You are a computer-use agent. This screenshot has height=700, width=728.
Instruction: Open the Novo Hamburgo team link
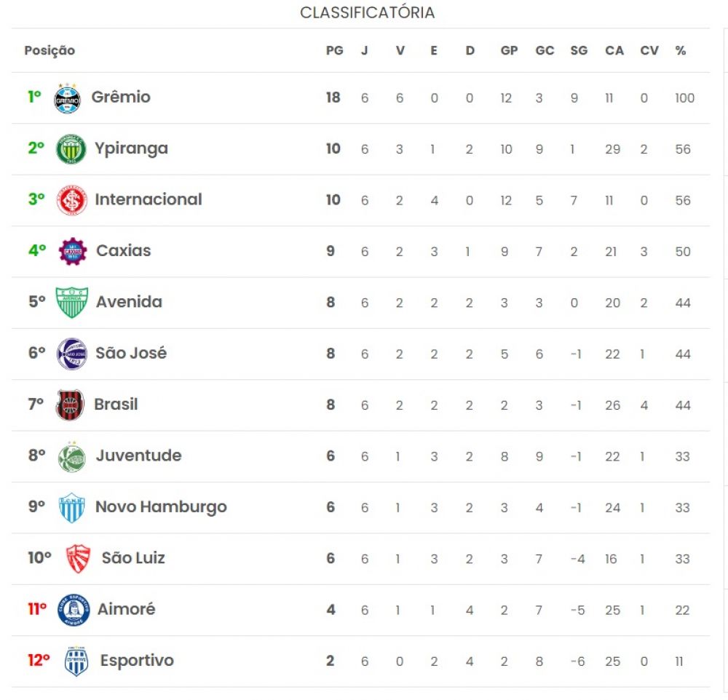pos(161,507)
